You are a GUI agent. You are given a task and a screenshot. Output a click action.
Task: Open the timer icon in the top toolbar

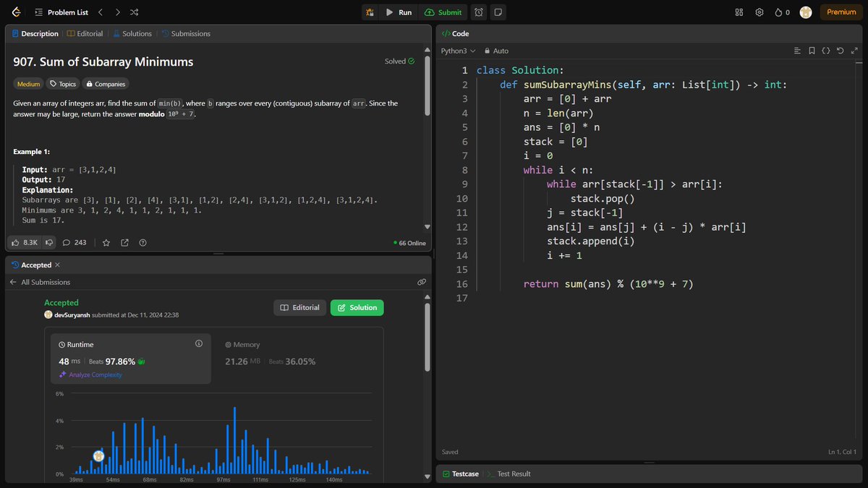(x=478, y=12)
